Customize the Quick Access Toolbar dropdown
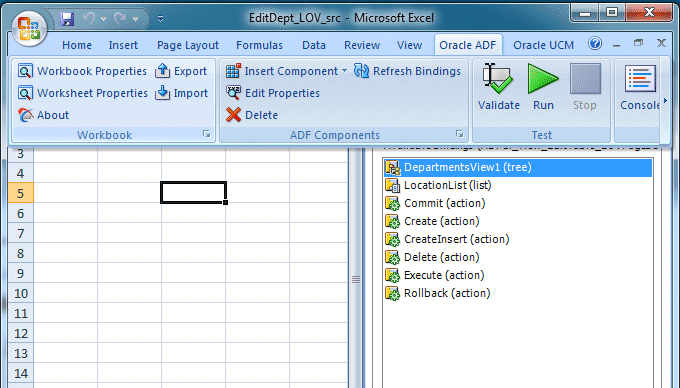This screenshot has width=680, height=388. [160, 19]
